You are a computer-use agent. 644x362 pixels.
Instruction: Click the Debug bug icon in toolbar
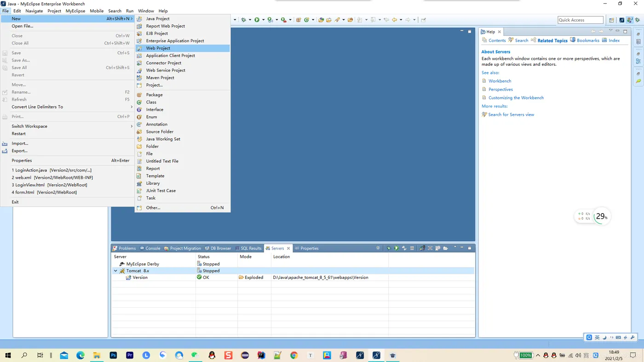tap(243, 20)
